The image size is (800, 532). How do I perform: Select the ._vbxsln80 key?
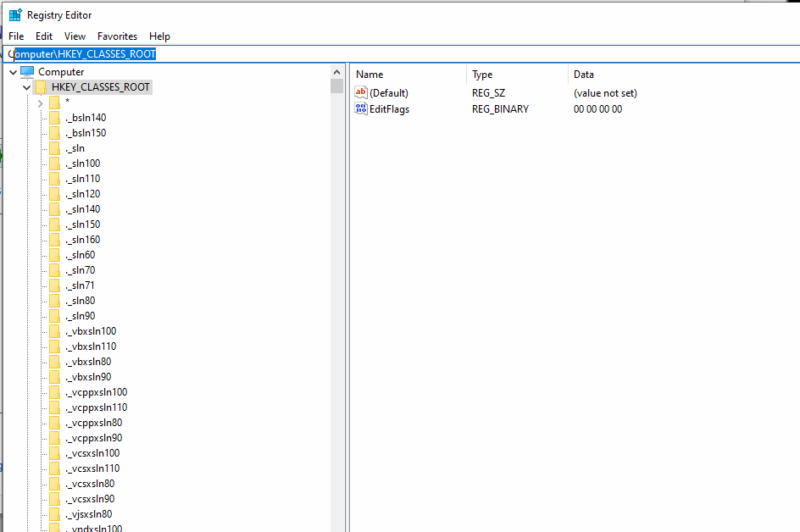(88, 362)
